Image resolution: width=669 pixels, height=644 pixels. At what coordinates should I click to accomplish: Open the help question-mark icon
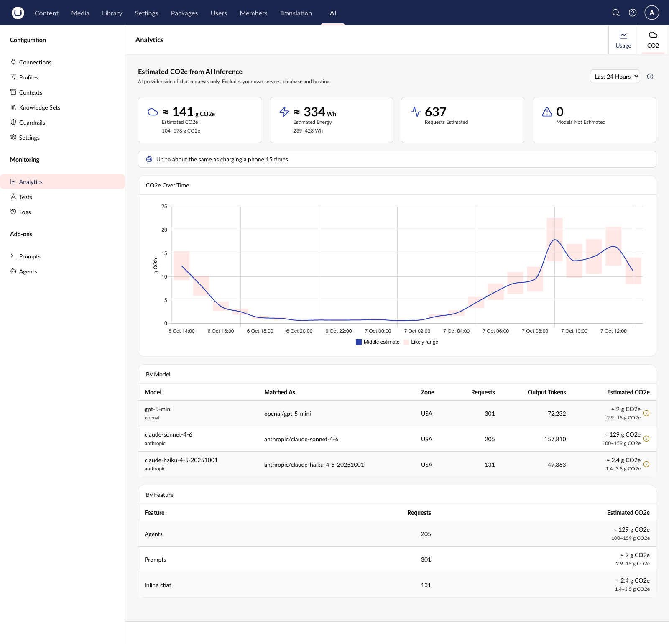pyautogui.click(x=633, y=13)
